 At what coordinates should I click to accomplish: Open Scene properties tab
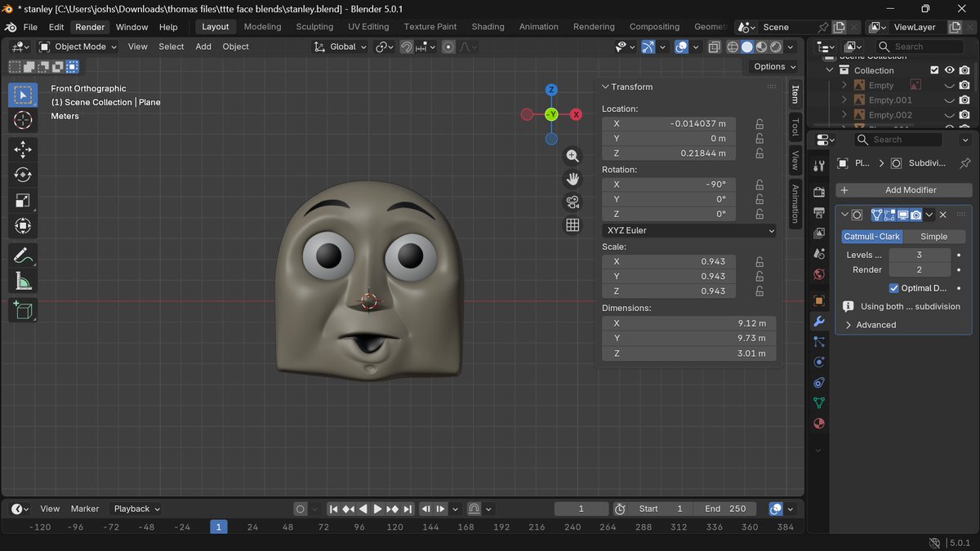(x=819, y=254)
